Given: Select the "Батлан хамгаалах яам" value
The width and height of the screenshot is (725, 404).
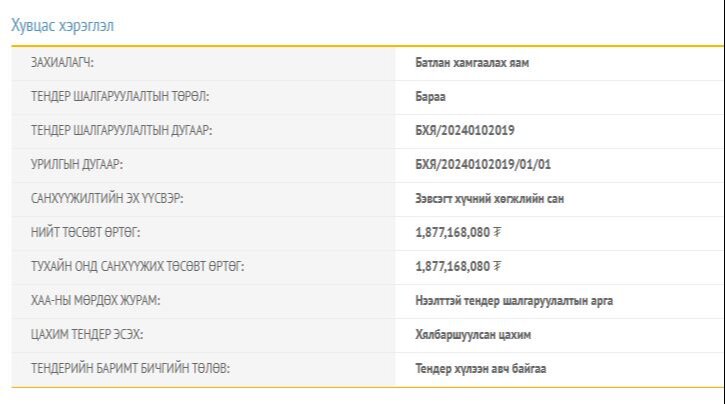Looking at the screenshot, I should [472, 63].
